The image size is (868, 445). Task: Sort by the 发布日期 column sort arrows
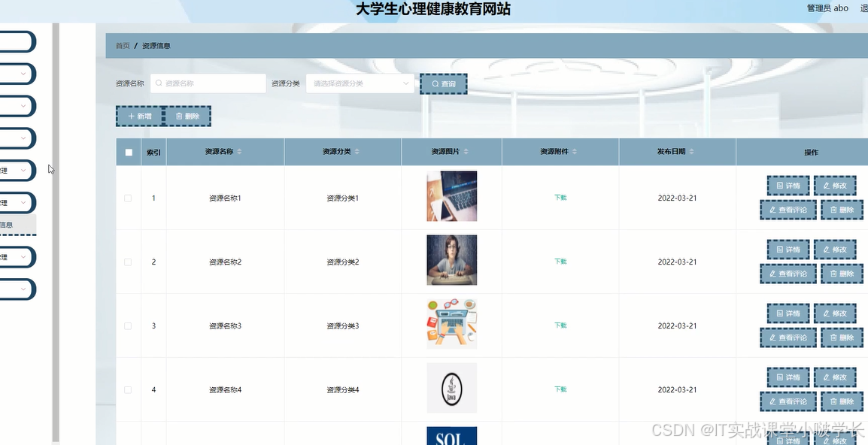pos(691,152)
